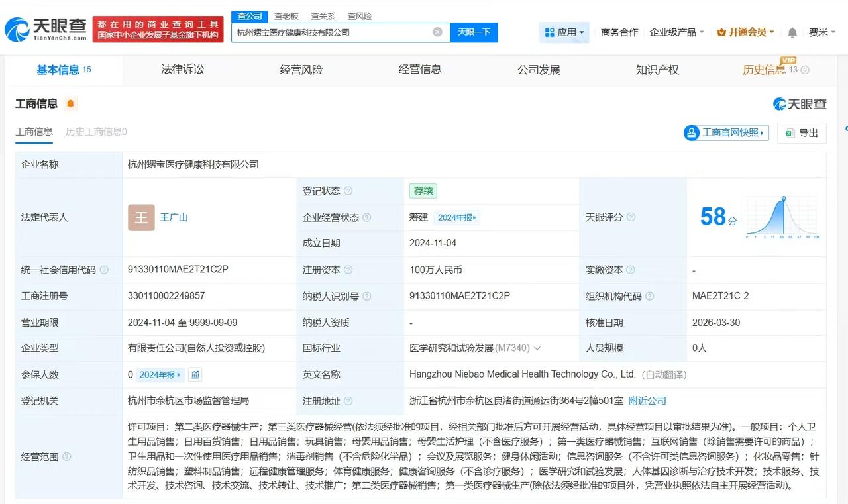Open notifications bell icon
848x504 pixels.
pyautogui.click(x=792, y=32)
